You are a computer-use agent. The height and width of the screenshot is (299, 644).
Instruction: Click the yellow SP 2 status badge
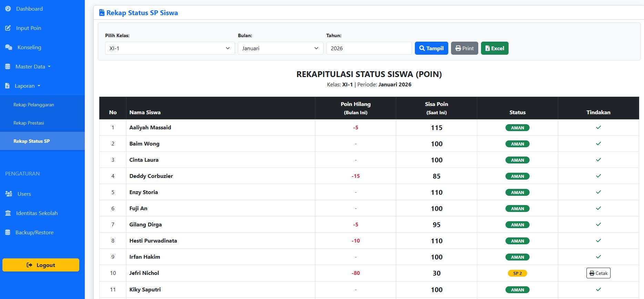pos(517,273)
